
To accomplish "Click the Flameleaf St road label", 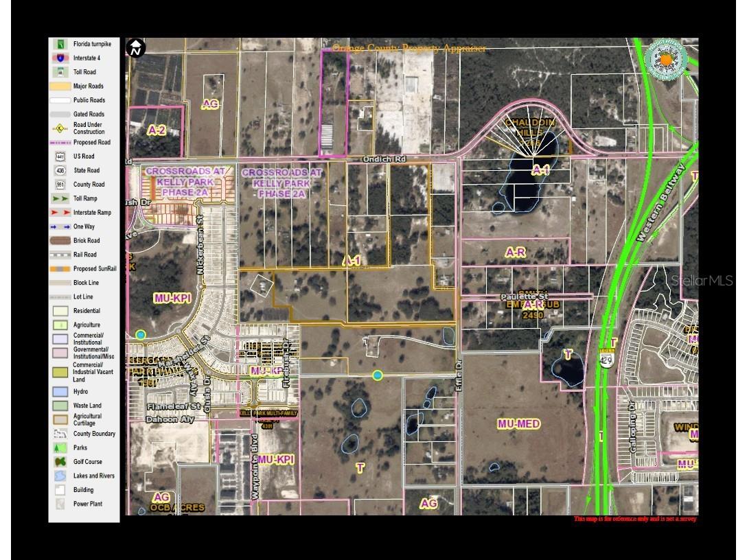I will coord(174,407).
